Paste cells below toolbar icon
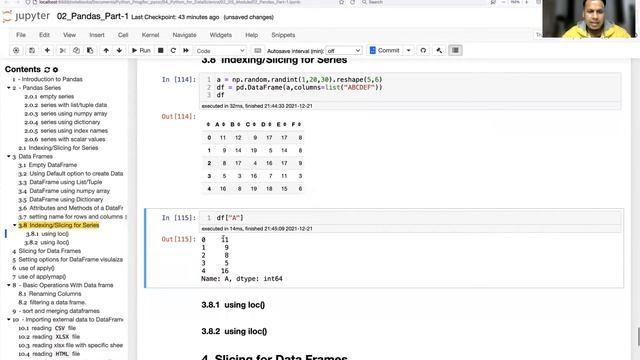Screen dimensions: 640x360 (90, 51)
